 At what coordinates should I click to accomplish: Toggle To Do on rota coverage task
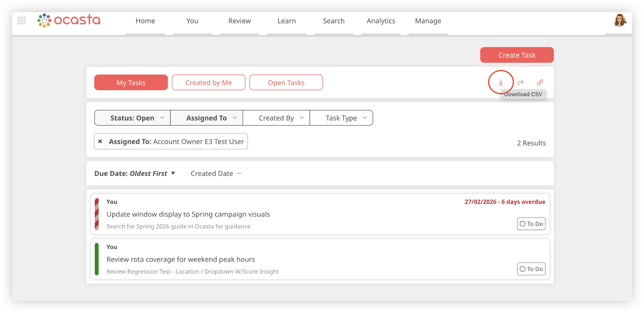tap(531, 269)
